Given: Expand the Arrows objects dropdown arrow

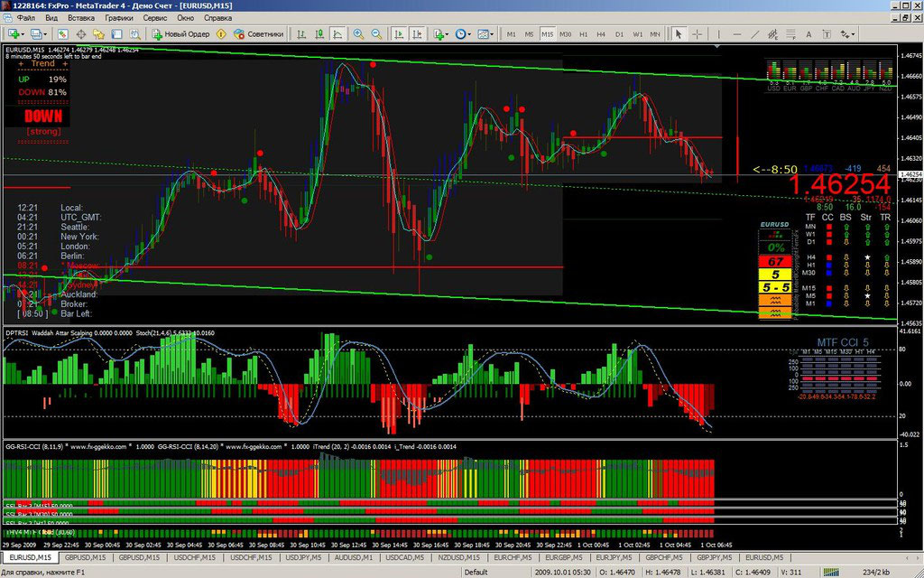Looking at the screenshot, I should tap(854, 34).
